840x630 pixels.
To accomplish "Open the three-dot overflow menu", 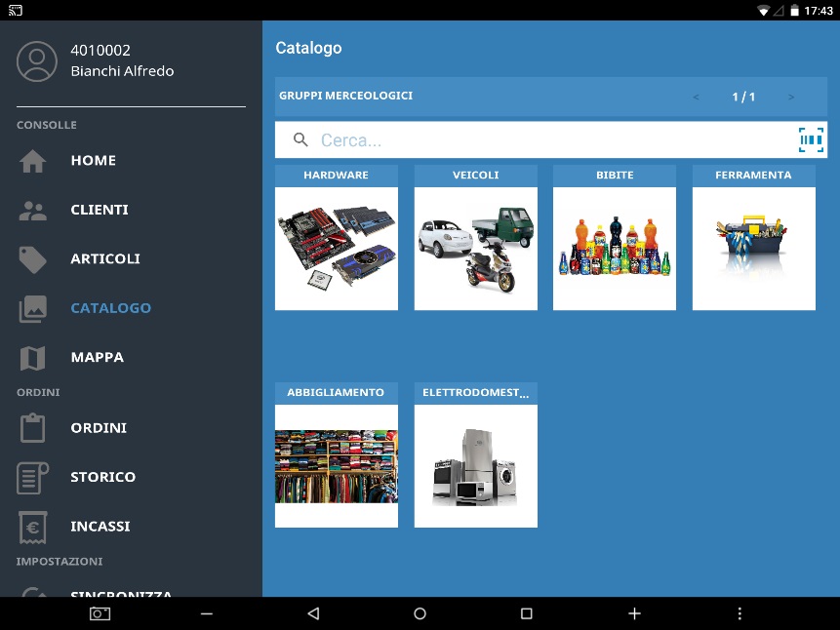I will [x=740, y=613].
